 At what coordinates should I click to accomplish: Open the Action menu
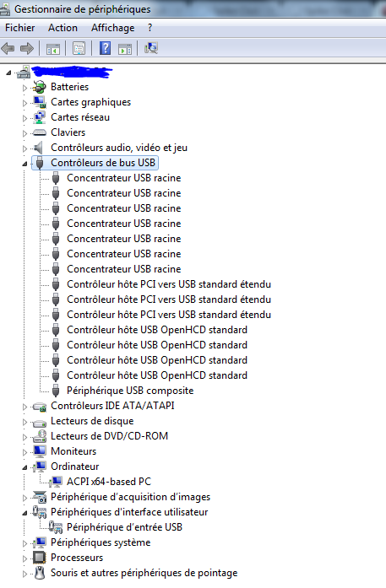coord(63,28)
